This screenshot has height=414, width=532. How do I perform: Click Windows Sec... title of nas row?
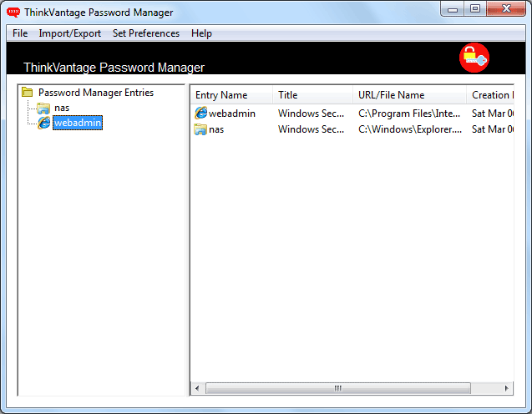coord(312,129)
